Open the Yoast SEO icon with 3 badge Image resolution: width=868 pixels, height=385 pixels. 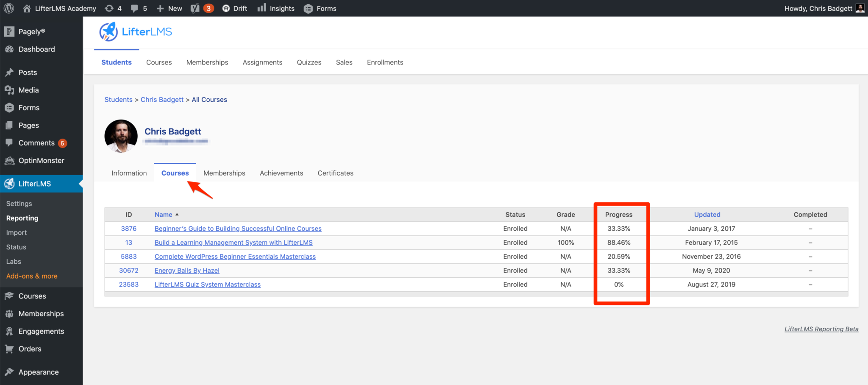point(195,8)
